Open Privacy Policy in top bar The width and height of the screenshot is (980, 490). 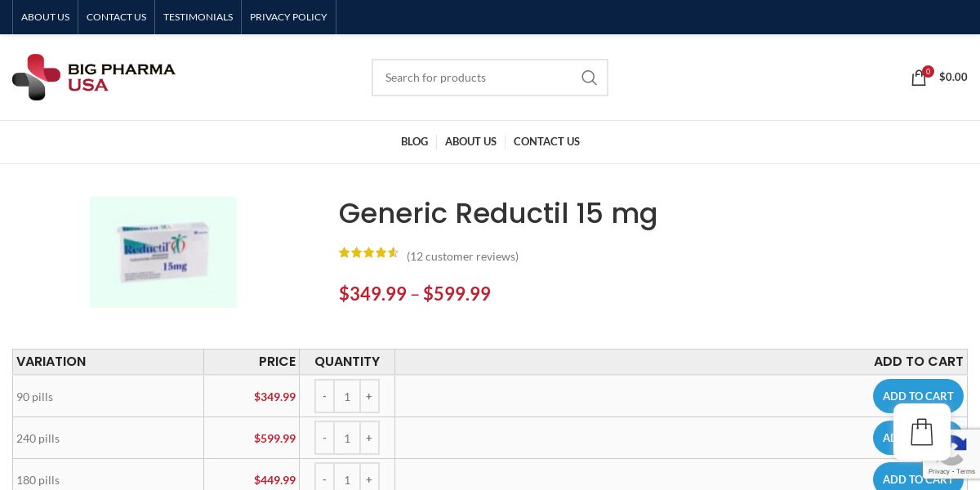coord(288,17)
